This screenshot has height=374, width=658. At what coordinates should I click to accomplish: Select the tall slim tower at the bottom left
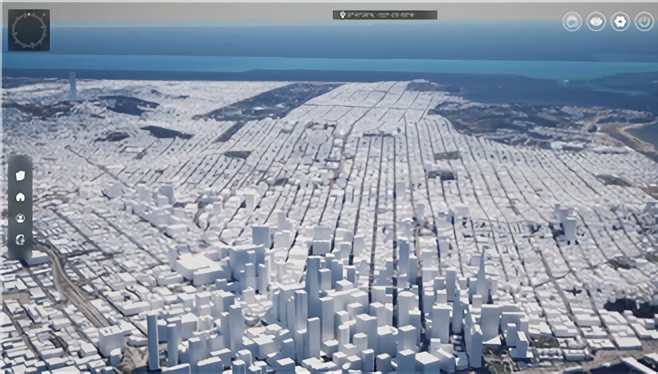[x=153, y=342]
